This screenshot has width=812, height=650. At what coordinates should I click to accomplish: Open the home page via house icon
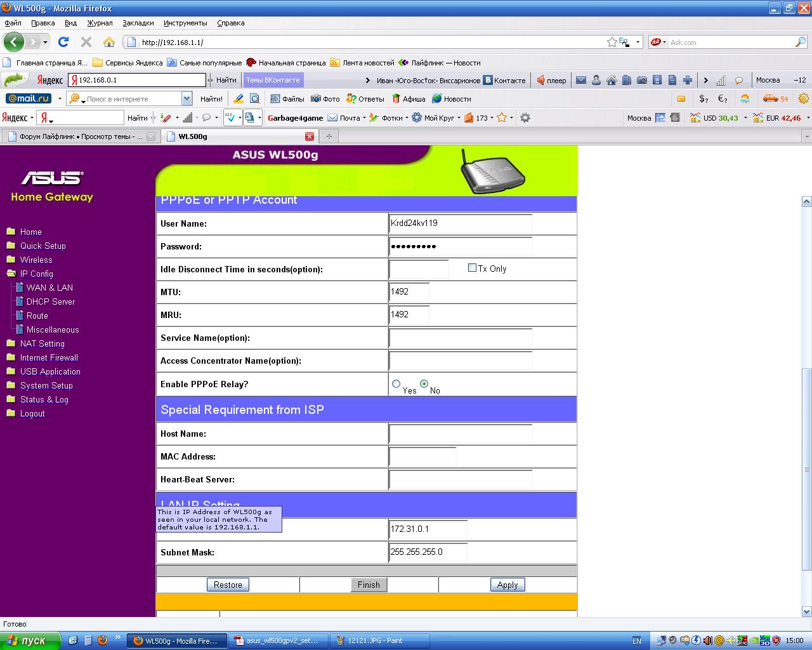click(109, 42)
